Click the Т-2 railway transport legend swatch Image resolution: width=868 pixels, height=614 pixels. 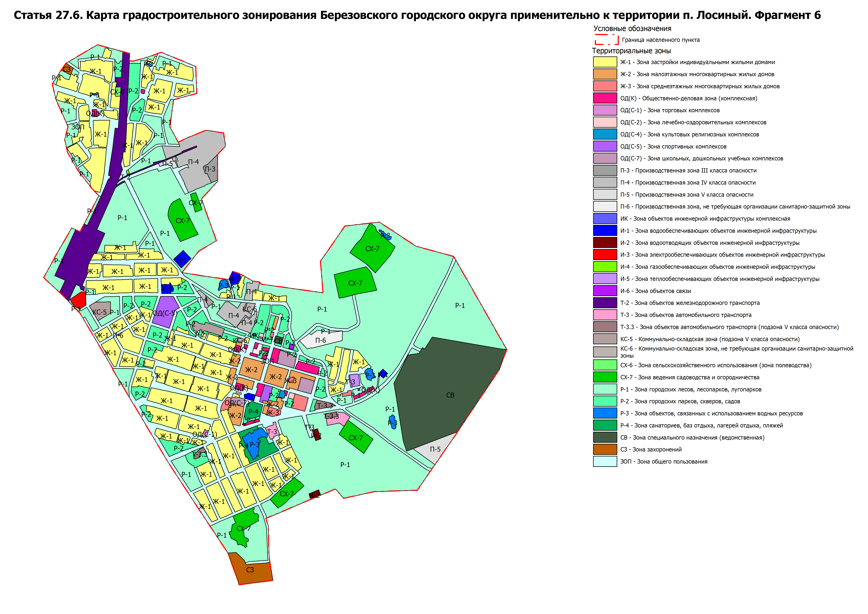pyautogui.click(x=605, y=303)
